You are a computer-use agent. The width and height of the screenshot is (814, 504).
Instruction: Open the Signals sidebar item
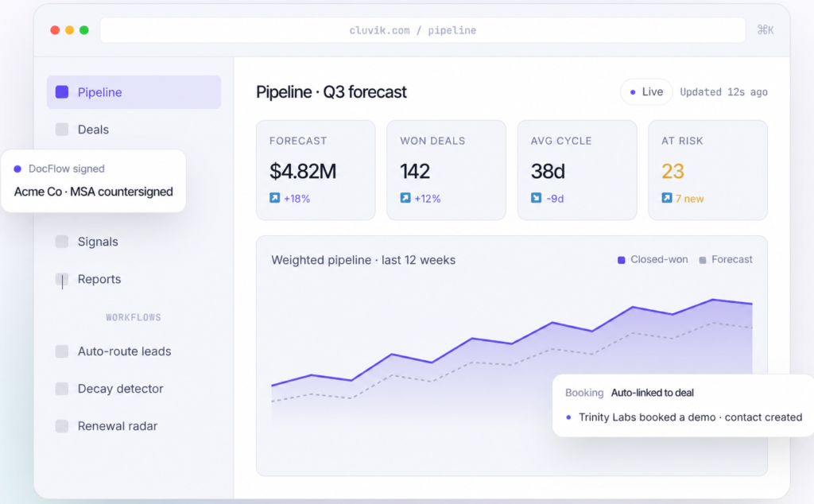(x=134, y=242)
